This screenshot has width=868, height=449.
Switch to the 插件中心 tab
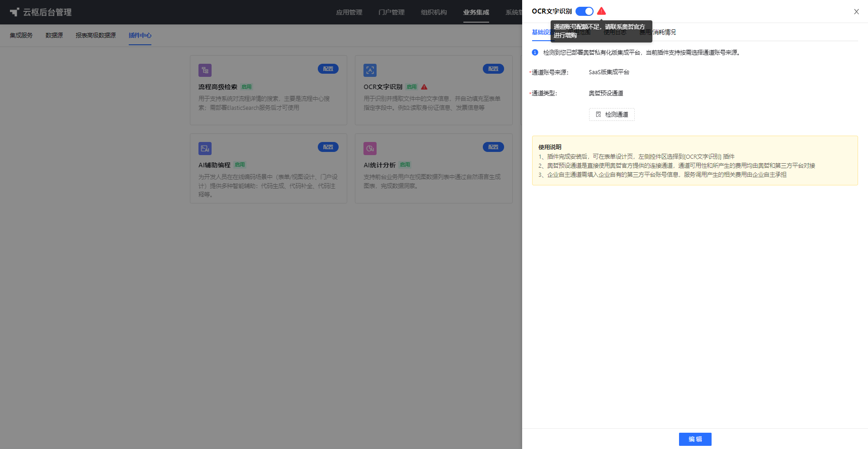(140, 35)
